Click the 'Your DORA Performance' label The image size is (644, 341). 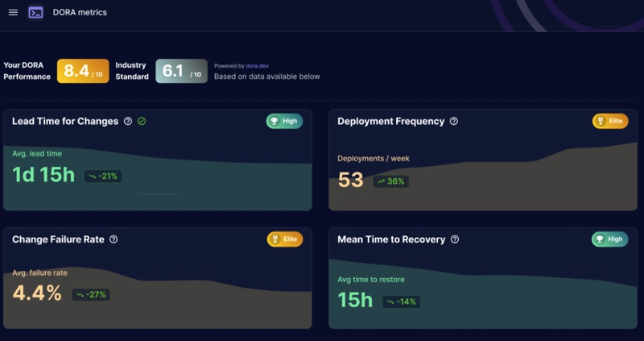click(27, 71)
